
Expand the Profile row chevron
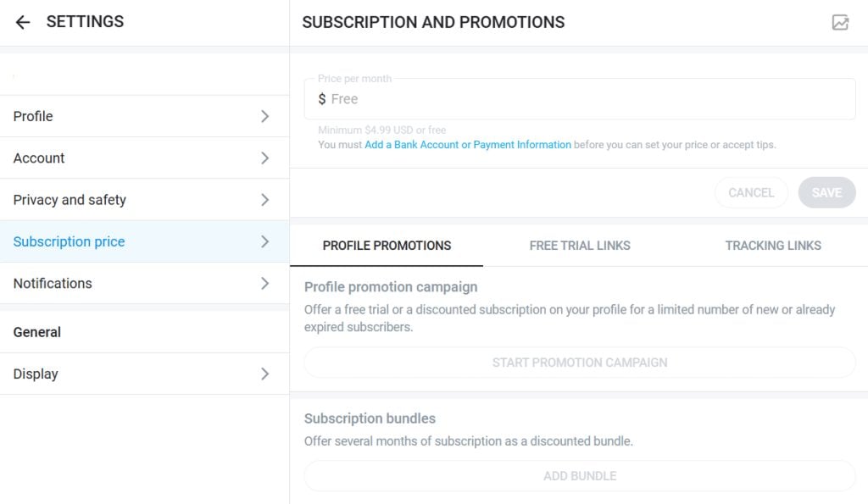click(264, 116)
